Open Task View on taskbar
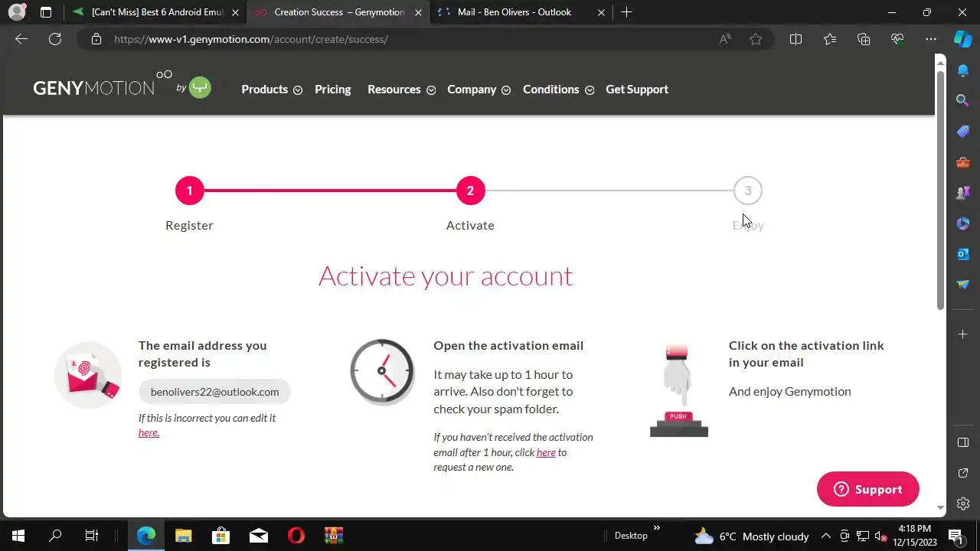Viewport: 980px width, 551px height. (92, 536)
